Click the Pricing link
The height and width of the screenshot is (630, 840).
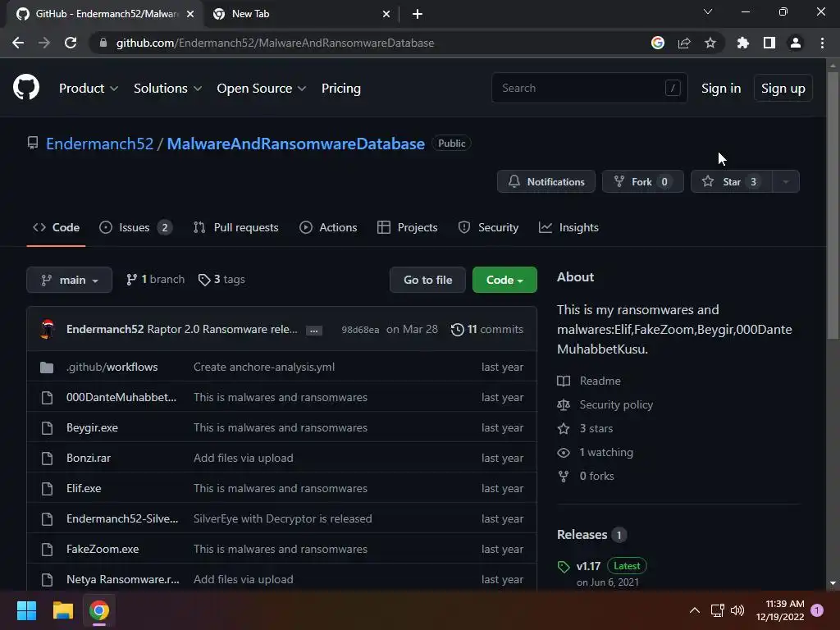click(340, 89)
